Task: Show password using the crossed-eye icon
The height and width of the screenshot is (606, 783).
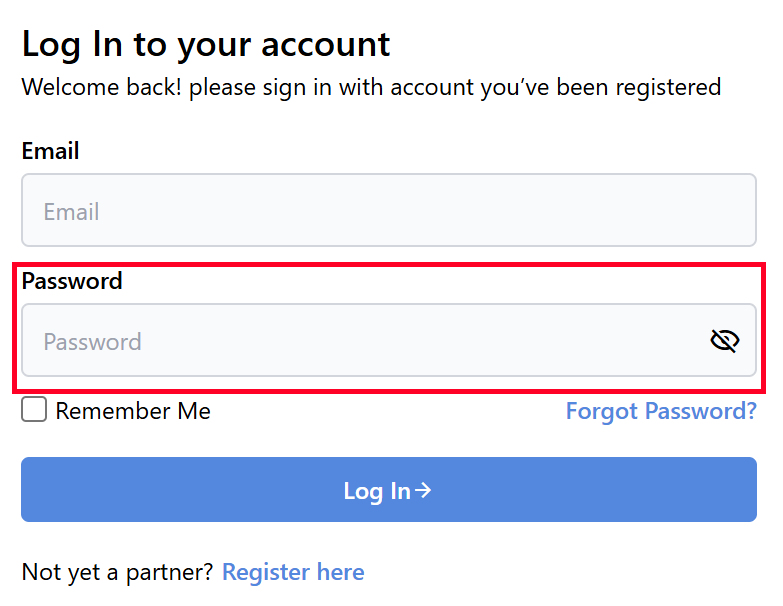Action: pos(724,341)
